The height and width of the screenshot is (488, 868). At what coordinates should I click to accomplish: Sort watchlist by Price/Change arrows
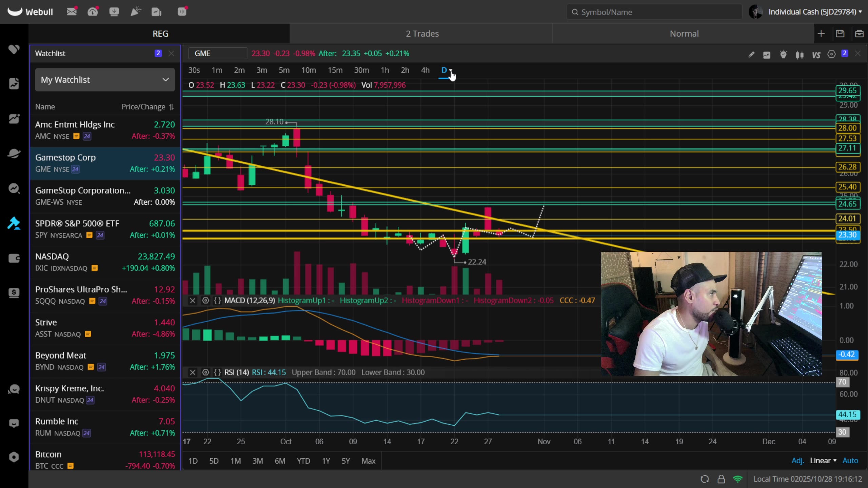[172, 107]
